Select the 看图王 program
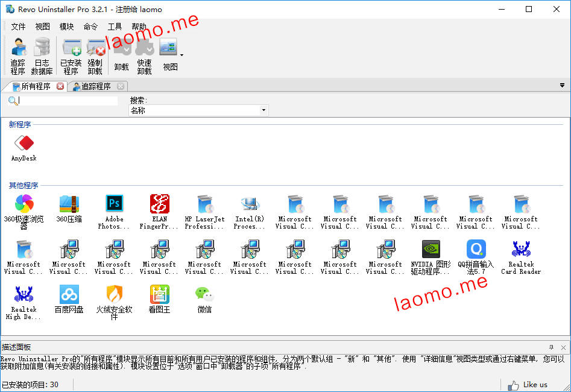571x392 pixels. (x=160, y=300)
